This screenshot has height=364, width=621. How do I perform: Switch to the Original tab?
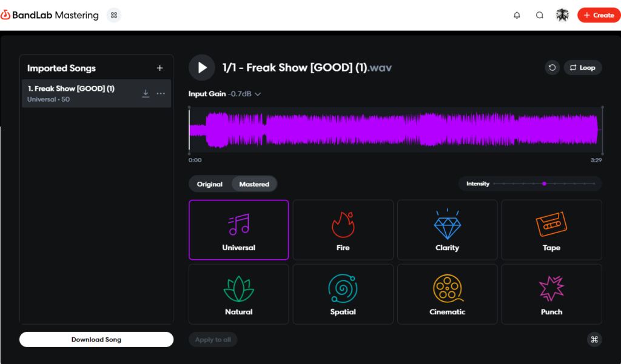(209, 184)
